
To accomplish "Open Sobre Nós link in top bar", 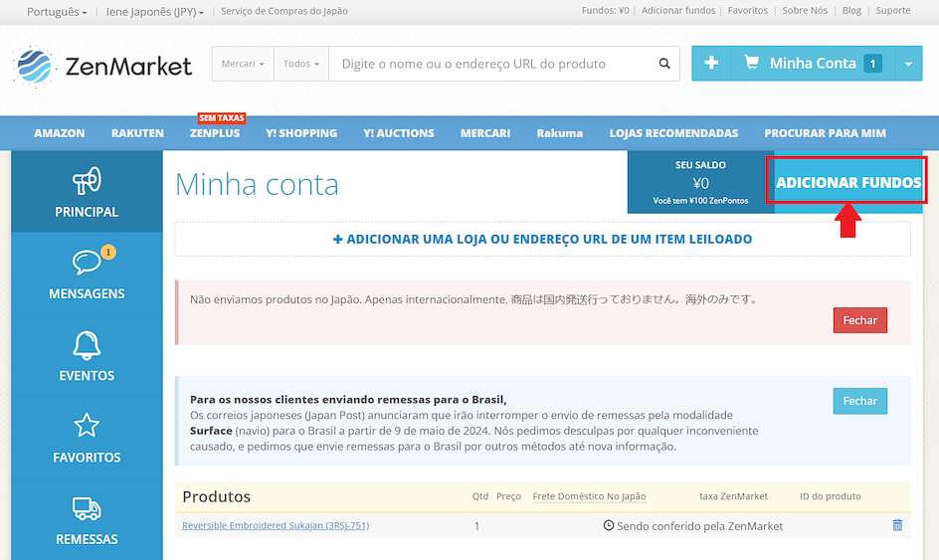I will 805,10.
